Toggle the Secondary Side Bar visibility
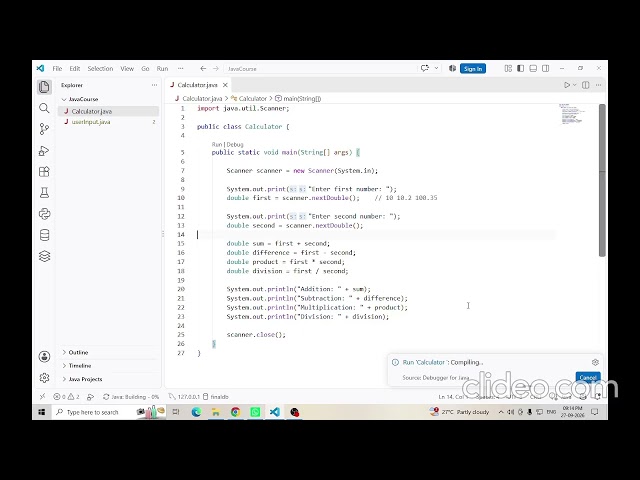Viewport: 640px width, 480px height. (545, 69)
